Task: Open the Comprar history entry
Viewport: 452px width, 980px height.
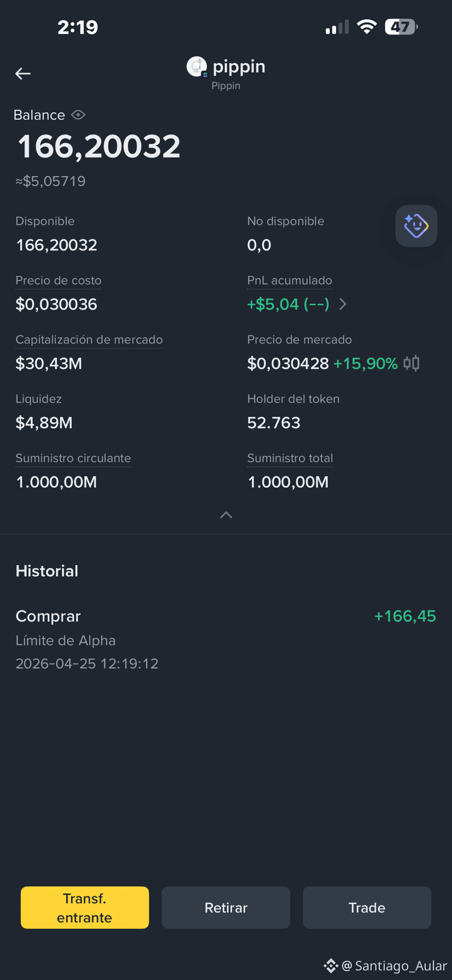Action: [226, 639]
